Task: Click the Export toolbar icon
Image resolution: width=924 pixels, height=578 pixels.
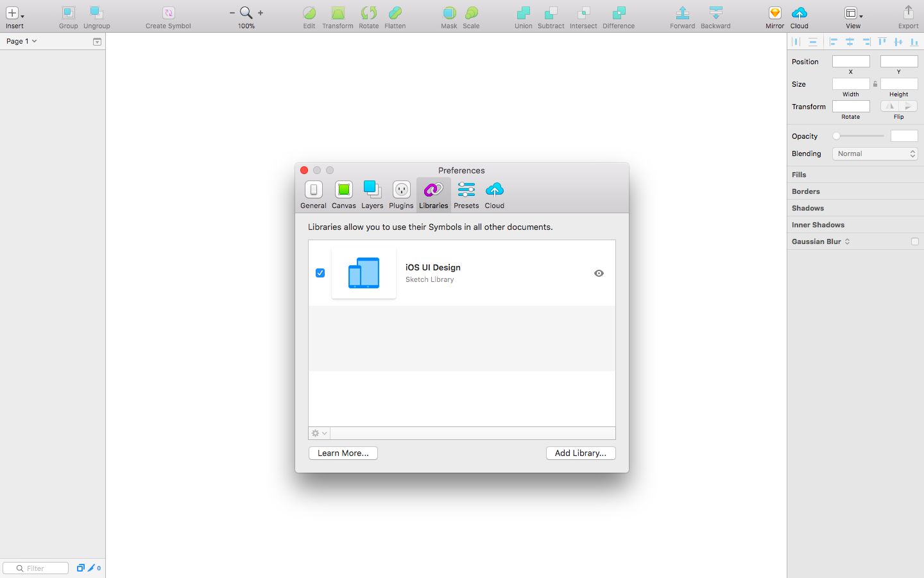Action: pos(908,13)
